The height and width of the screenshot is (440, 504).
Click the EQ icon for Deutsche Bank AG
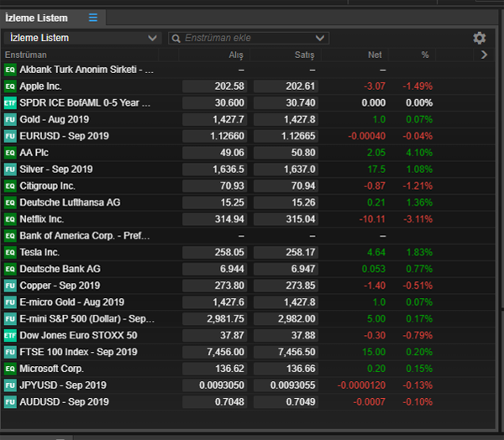pyautogui.click(x=10, y=269)
